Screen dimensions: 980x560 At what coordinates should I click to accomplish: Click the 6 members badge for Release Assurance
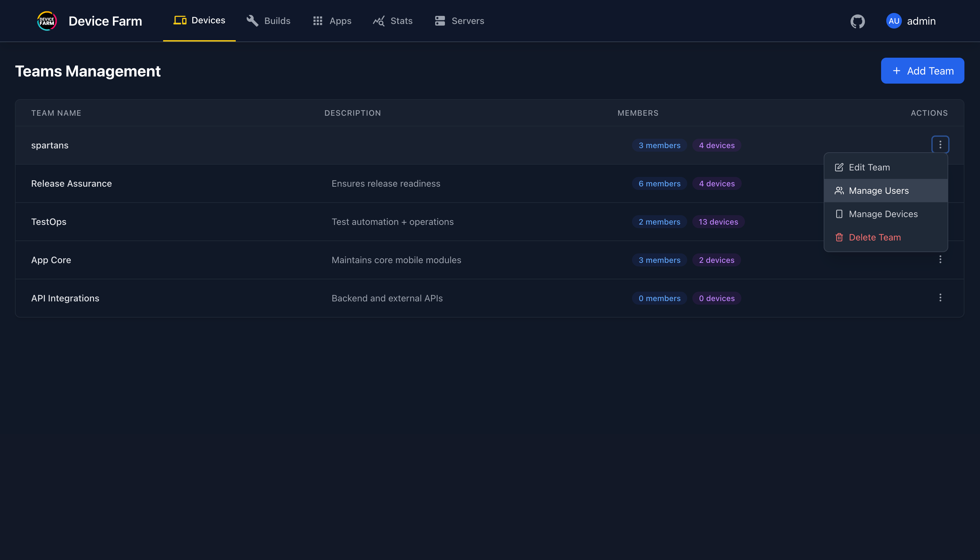(x=659, y=183)
